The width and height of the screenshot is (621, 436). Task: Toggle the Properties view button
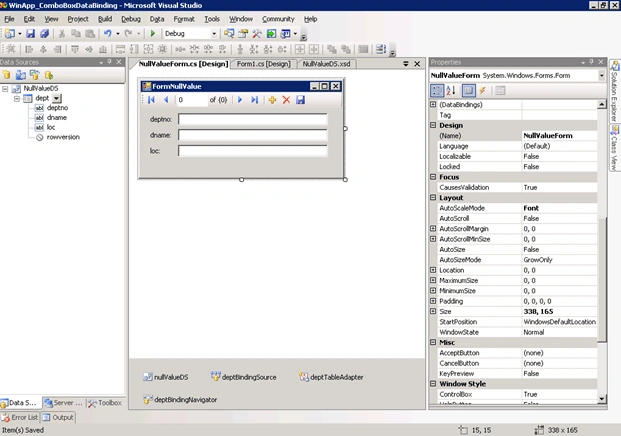[468, 91]
